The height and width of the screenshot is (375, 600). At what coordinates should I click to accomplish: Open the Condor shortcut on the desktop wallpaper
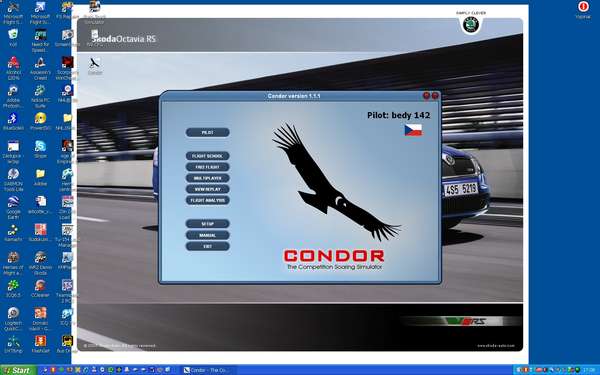[95, 66]
